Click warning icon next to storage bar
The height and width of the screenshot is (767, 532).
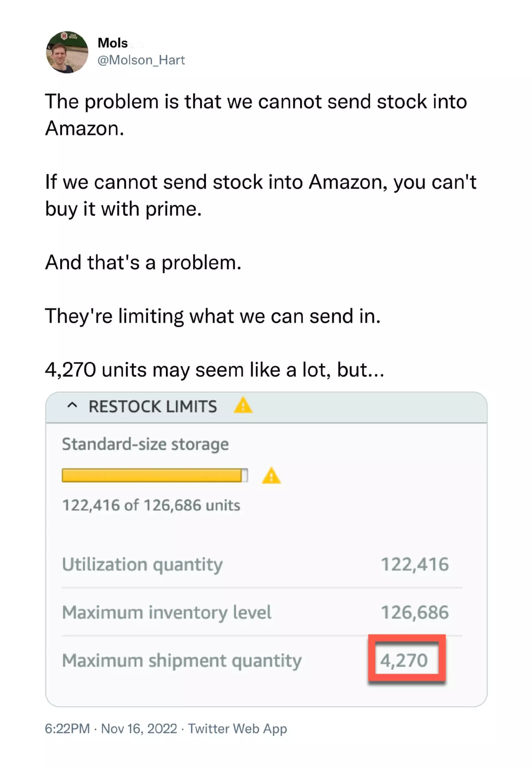point(271,476)
